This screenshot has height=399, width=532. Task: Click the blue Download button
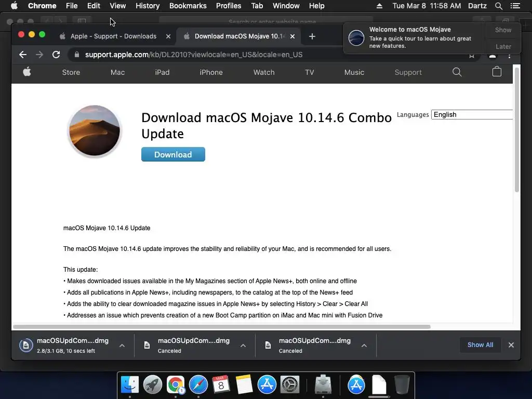pos(173,154)
